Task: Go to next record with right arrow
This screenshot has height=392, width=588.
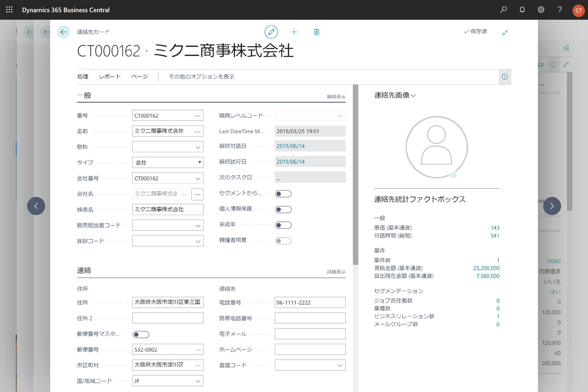Action: pos(552,206)
